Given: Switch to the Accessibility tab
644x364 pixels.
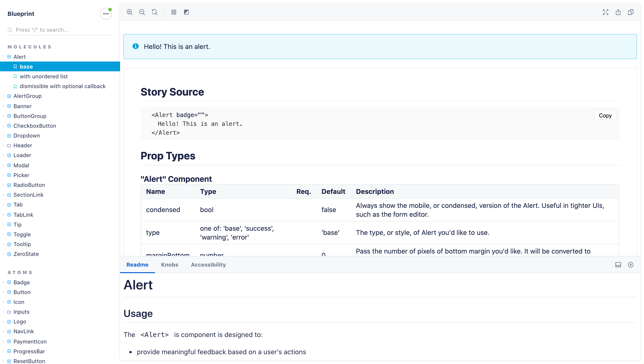Looking at the screenshot, I should click(208, 265).
